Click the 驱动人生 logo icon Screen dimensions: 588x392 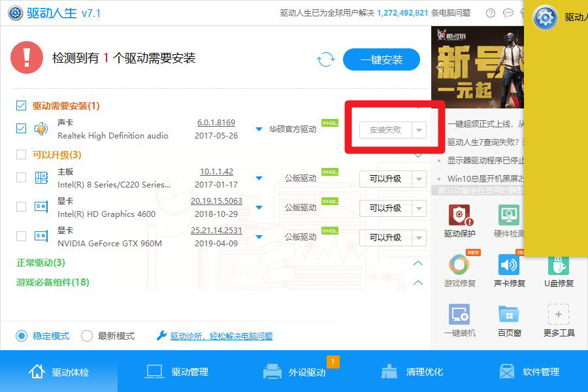tap(16, 13)
